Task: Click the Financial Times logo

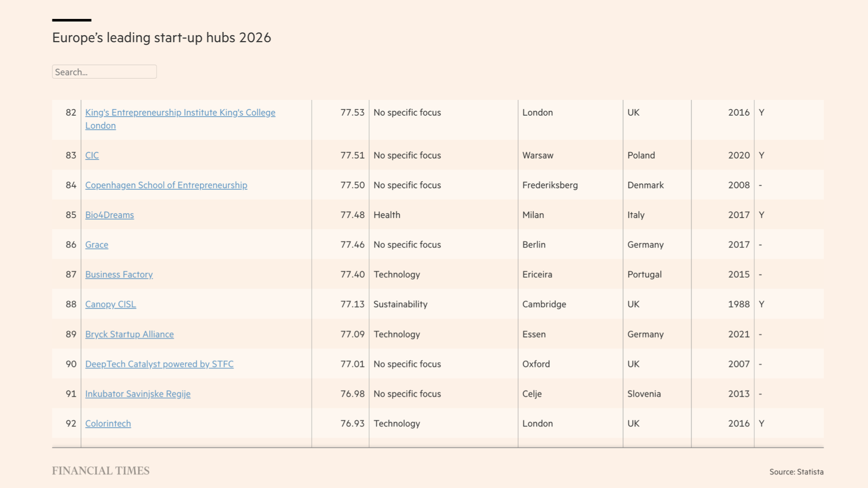Action: (100, 471)
